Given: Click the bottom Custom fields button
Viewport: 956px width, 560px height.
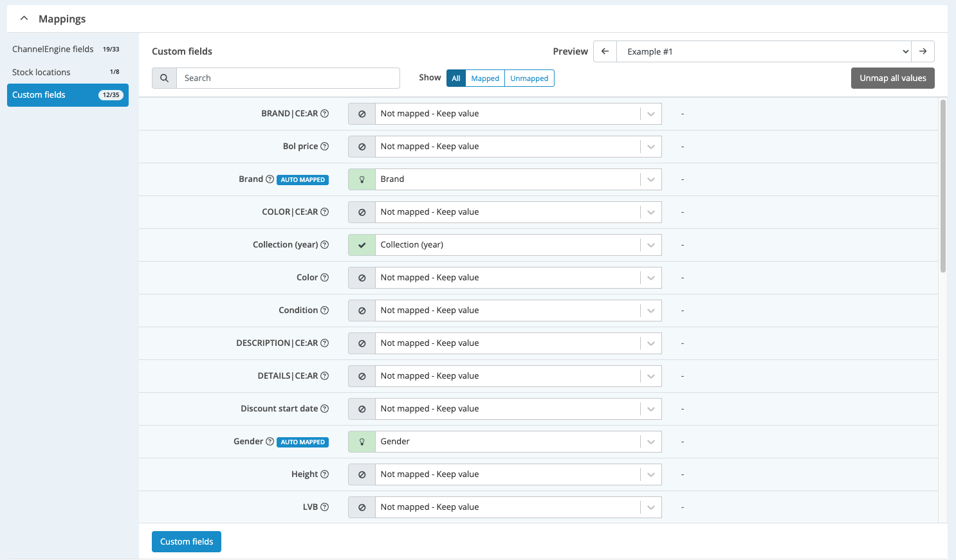Looking at the screenshot, I should point(187,542).
